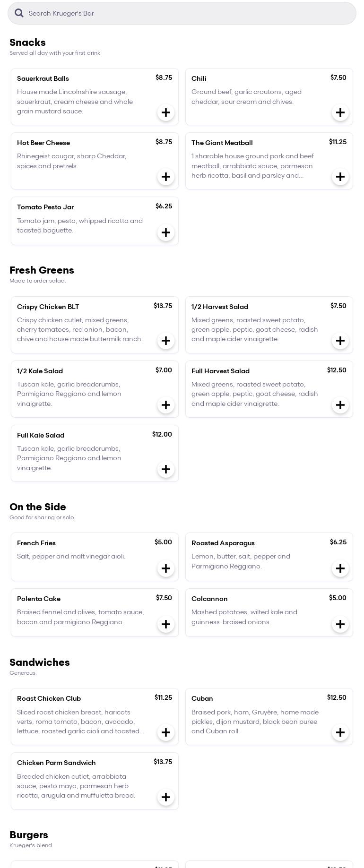This screenshot has width=364, height=868.
Task: Open the Polenta Cake item title
Action: point(39,599)
